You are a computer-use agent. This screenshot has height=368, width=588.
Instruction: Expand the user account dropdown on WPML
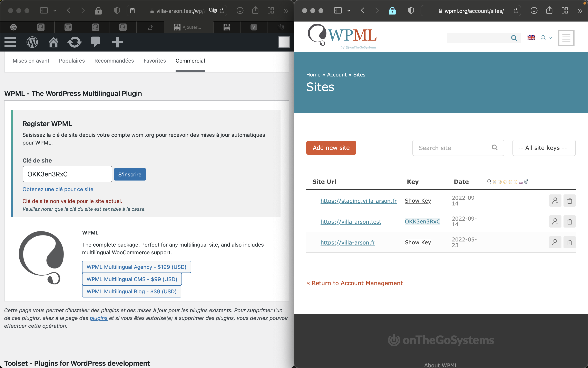(546, 38)
